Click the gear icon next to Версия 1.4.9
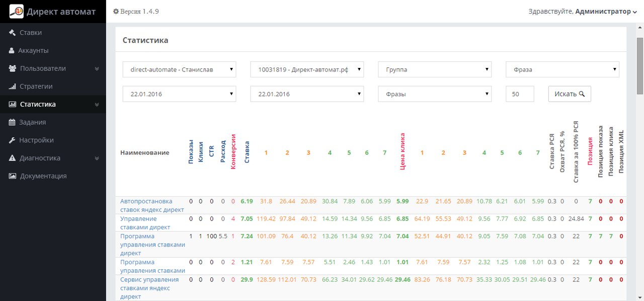This screenshot has height=301, width=644. pyautogui.click(x=116, y=12)
